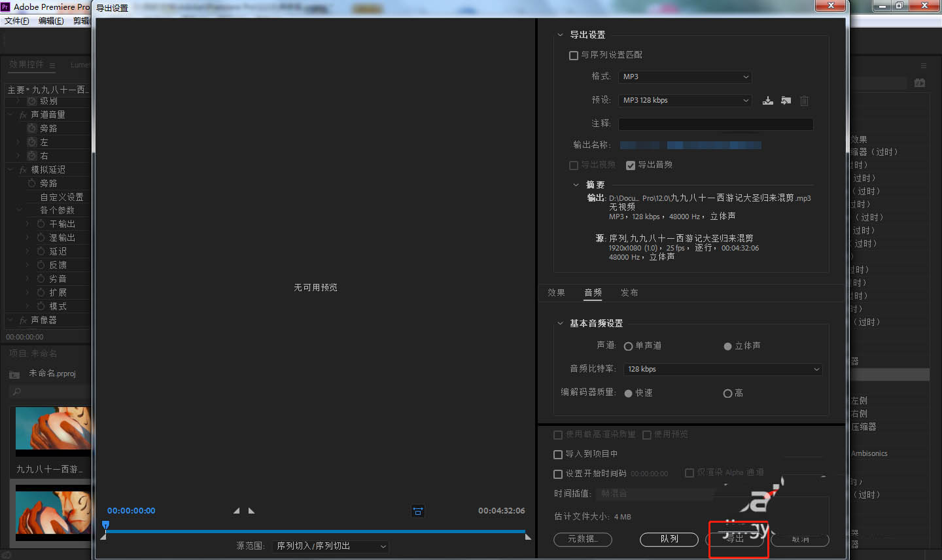Open the 效果控件 panel menu icon
This screenshot has width=942, height=560.
tap(52, 65)
